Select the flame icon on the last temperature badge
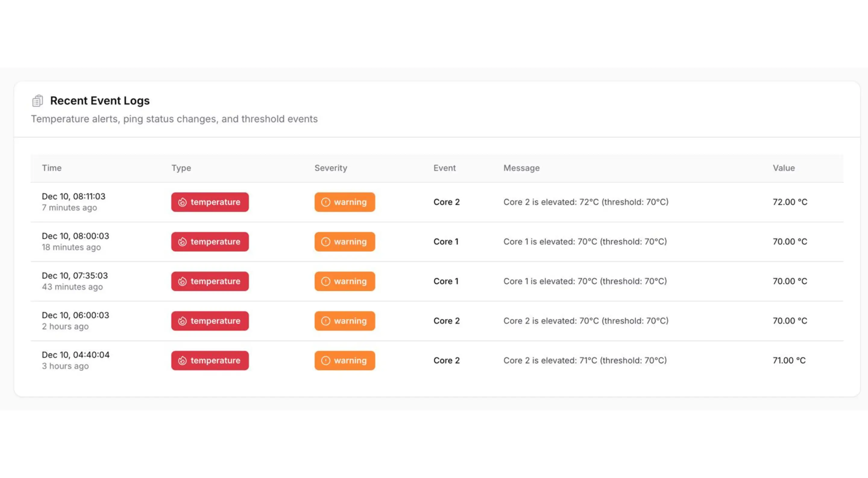 click(183, 360)
